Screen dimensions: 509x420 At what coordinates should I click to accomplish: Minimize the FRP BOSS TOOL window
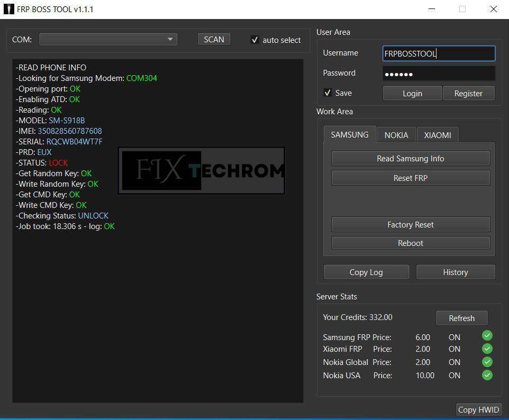432,9
